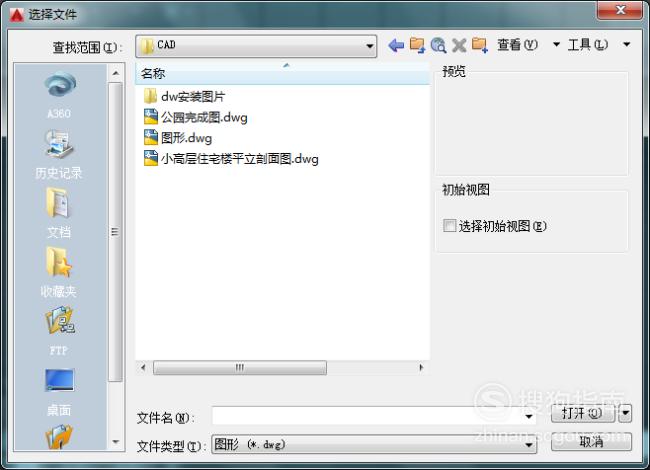Screen dimensions: 650x470
Task: Open the 收藏夹 favorites shortcut
Action: 59,272
